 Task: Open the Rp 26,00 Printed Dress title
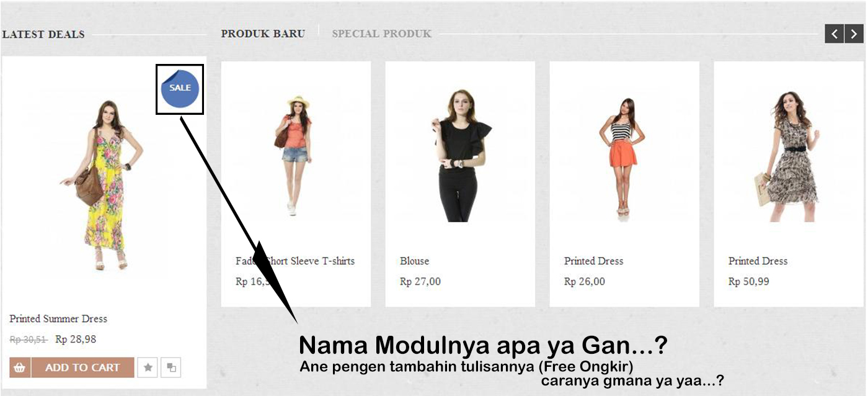point(593,261)
